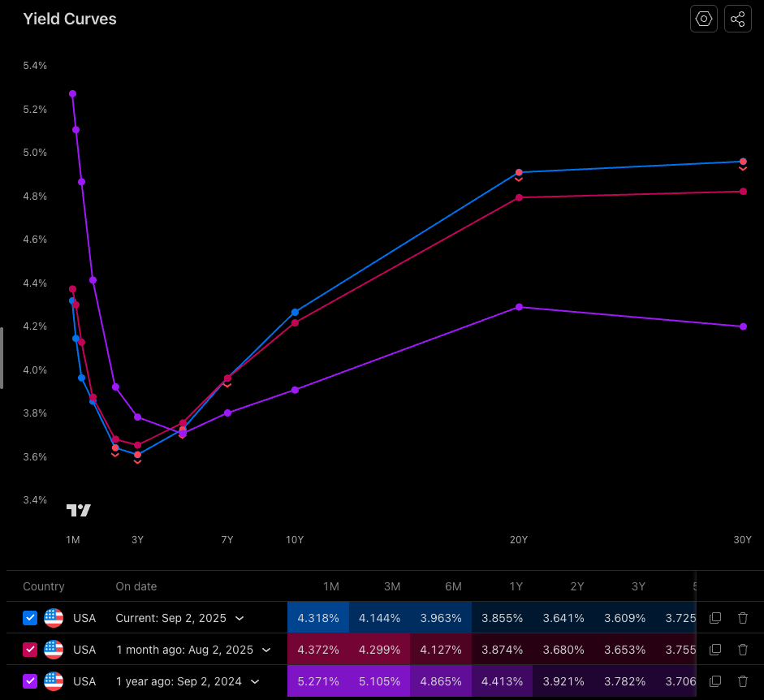Copy the Current Sep 2, 2025 row data
The width and height of the screenshot is (764, 700).
point(715,618)
